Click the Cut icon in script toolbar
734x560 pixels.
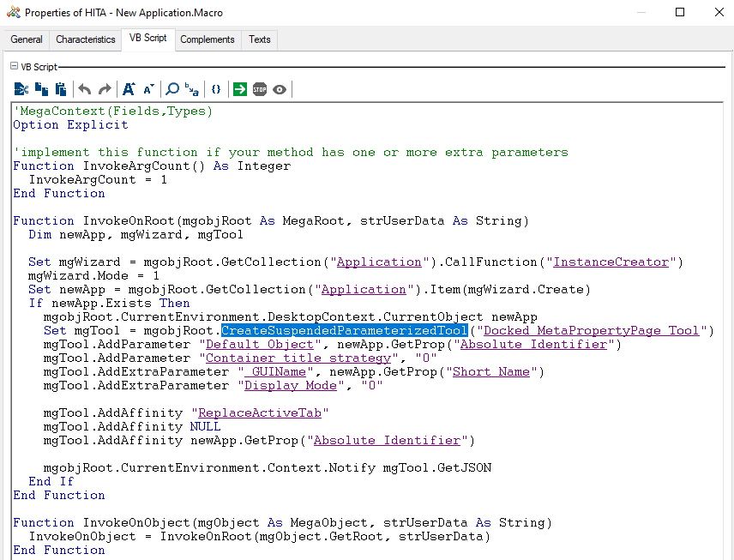[21, 89]
